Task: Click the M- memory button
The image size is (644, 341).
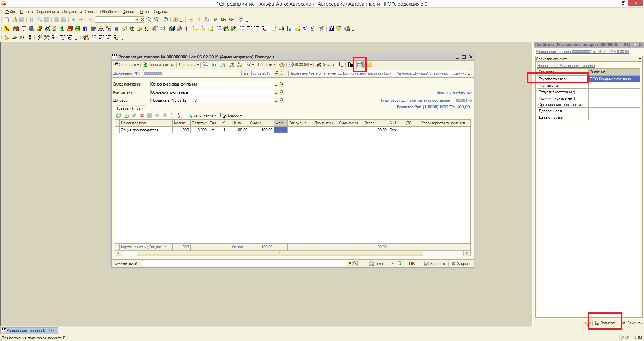Action: coord(231,20)
